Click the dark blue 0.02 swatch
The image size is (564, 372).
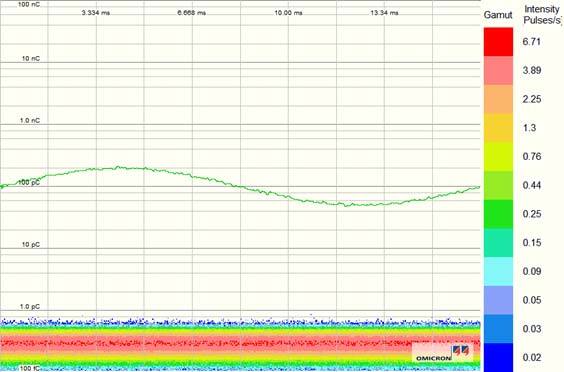point(498,357)
